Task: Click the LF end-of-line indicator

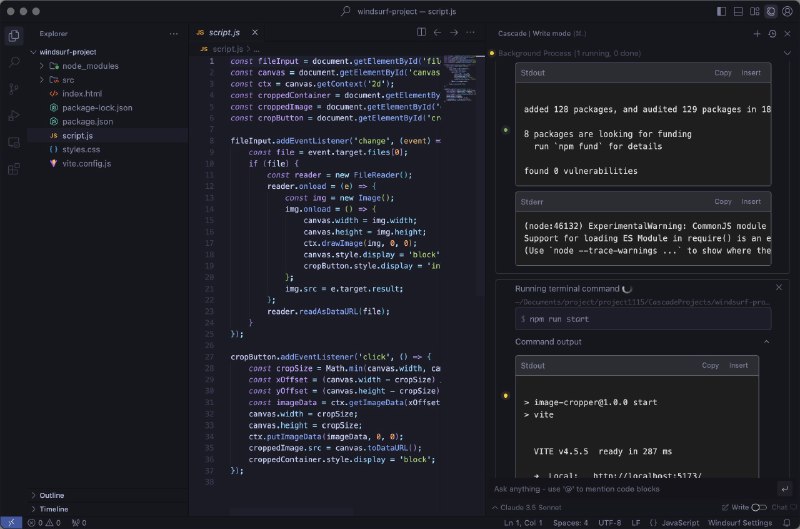Action: pos(636,523)
